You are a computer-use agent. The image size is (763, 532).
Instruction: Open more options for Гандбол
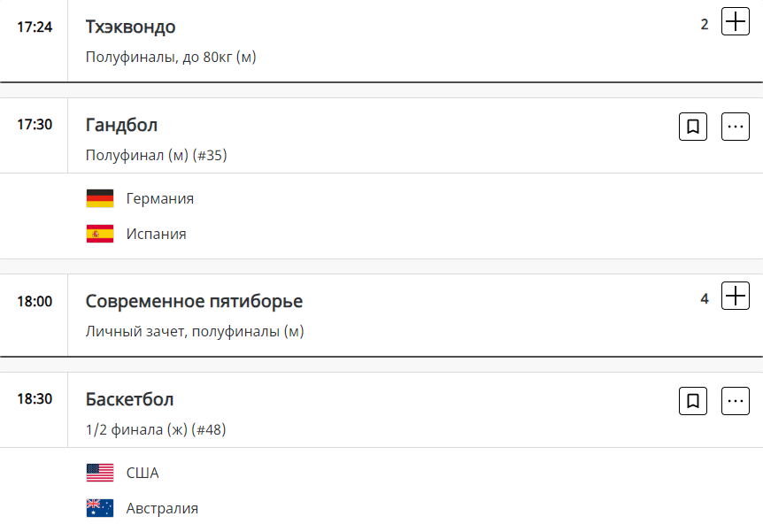click(736, 127)
